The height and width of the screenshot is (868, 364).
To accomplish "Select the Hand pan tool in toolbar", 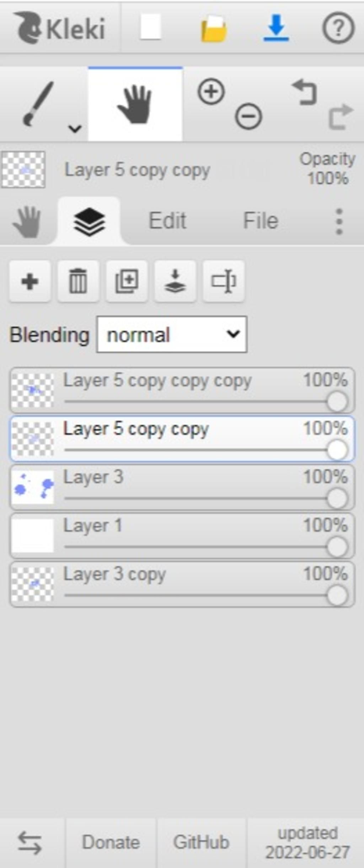I will (135, 104).
